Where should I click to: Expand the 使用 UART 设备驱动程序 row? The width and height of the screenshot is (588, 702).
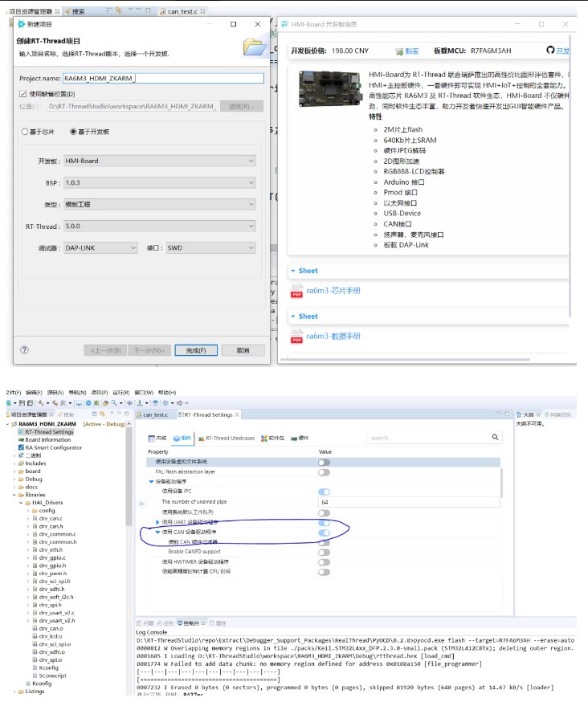coord(157,522)
